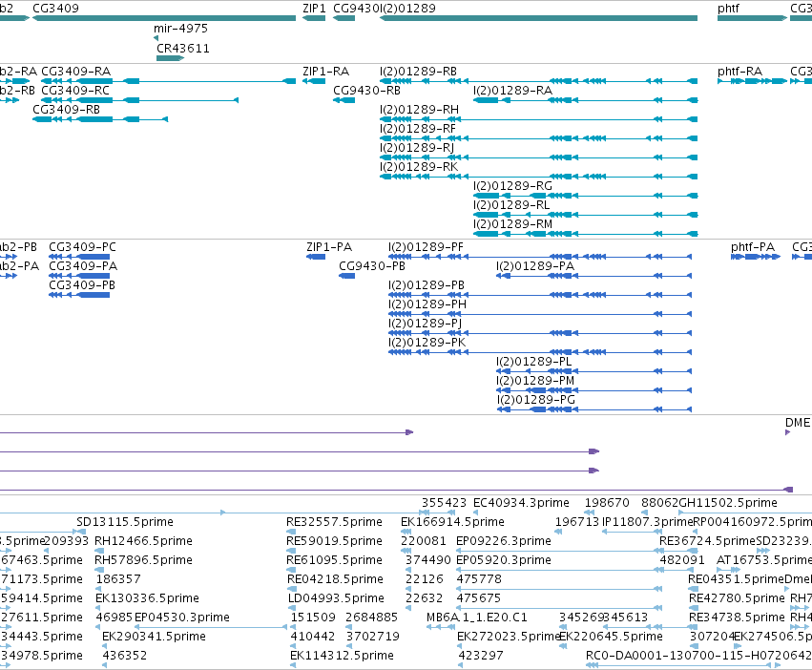Open the CG3409-RA transcript

[x=75, y=71]
